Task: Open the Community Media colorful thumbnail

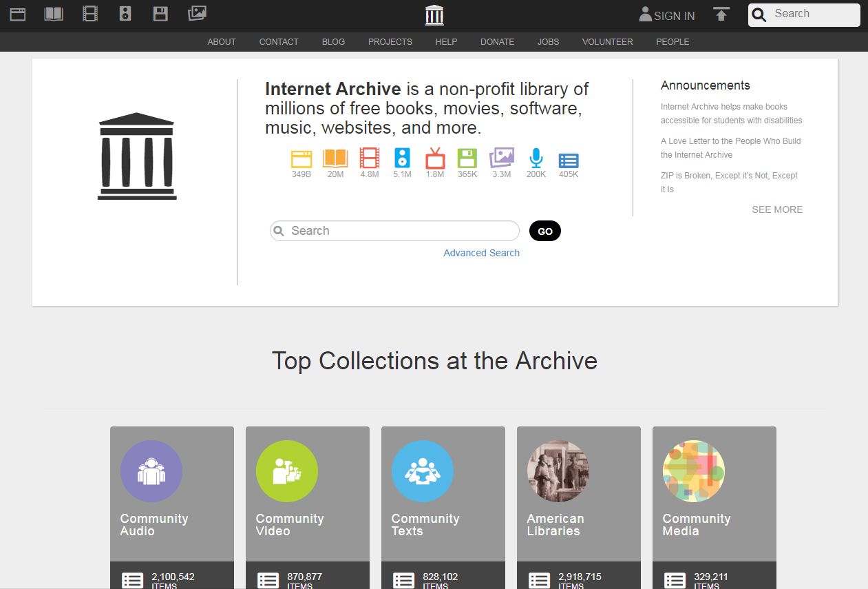Action: 694,471
